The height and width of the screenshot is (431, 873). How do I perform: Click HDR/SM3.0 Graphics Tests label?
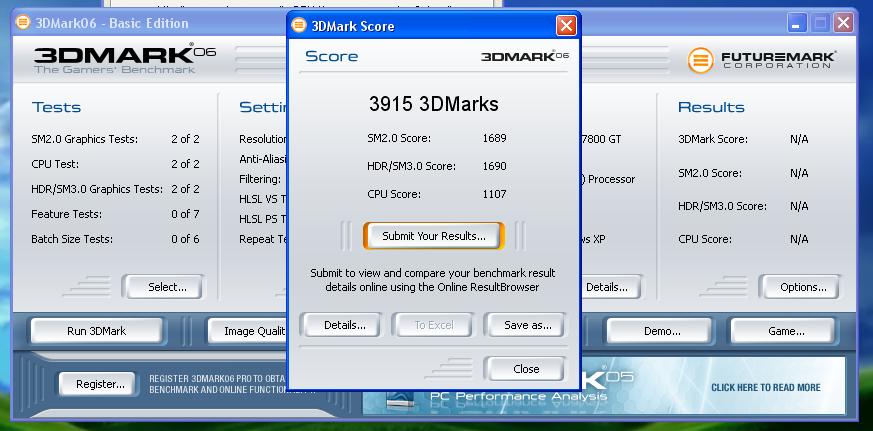pyautogui.click(x=97, y=189)
